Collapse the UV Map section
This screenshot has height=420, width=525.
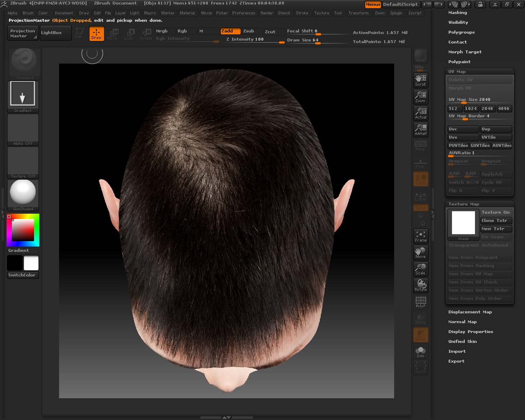[457, 72]
